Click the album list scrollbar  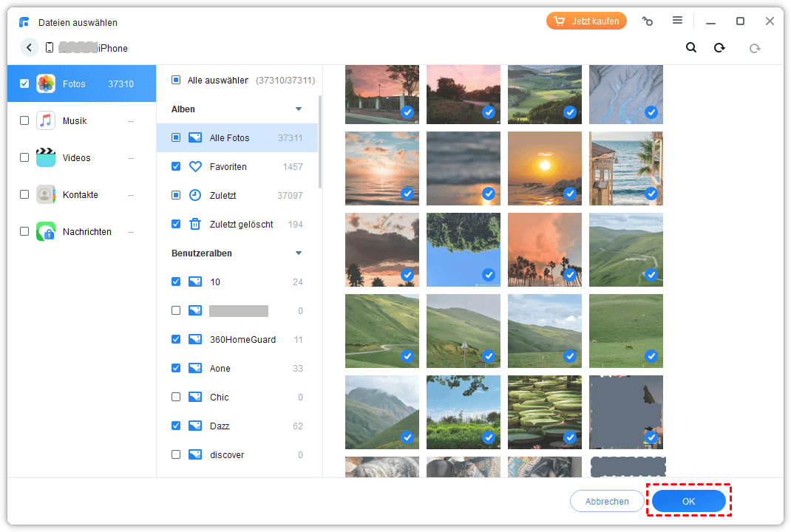[320, 140]
